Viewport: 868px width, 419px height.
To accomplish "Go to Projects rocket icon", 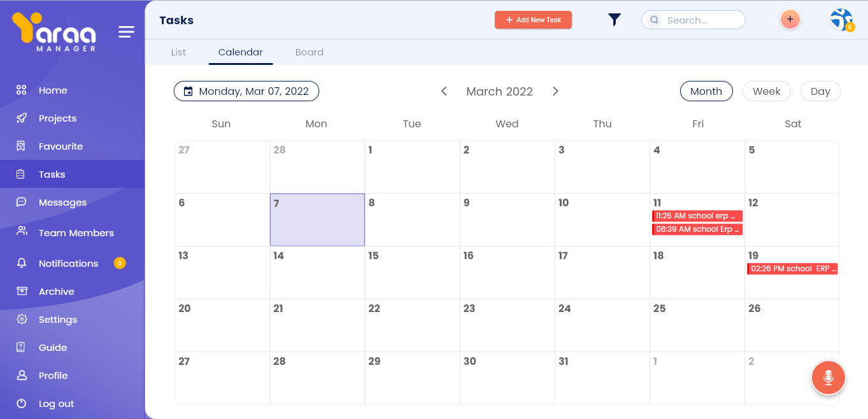I will (x=22, y=118).
